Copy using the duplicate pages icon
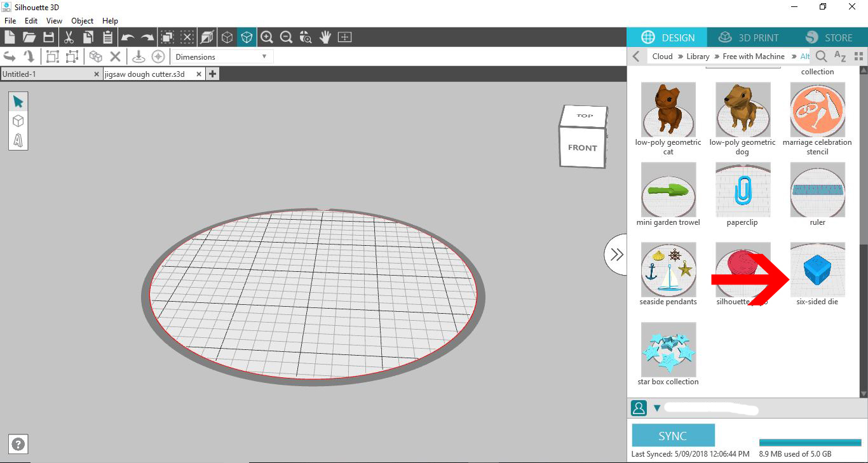This screenshot has height=463, width=868. (88, 37)
